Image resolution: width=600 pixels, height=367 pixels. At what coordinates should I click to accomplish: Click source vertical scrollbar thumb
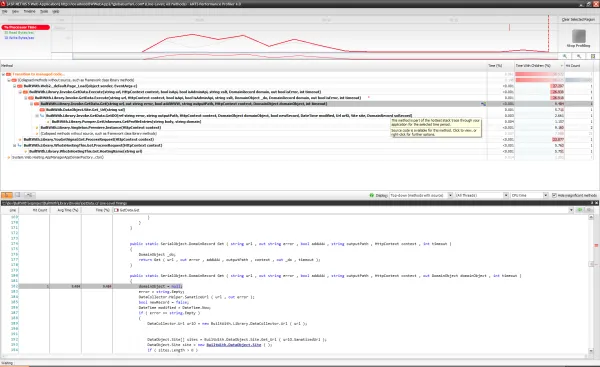click(591, 264)
